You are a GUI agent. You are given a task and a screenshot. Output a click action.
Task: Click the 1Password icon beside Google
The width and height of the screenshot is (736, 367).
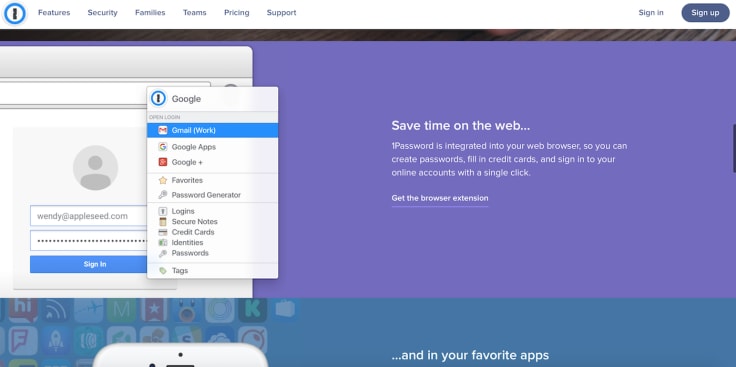159,99
